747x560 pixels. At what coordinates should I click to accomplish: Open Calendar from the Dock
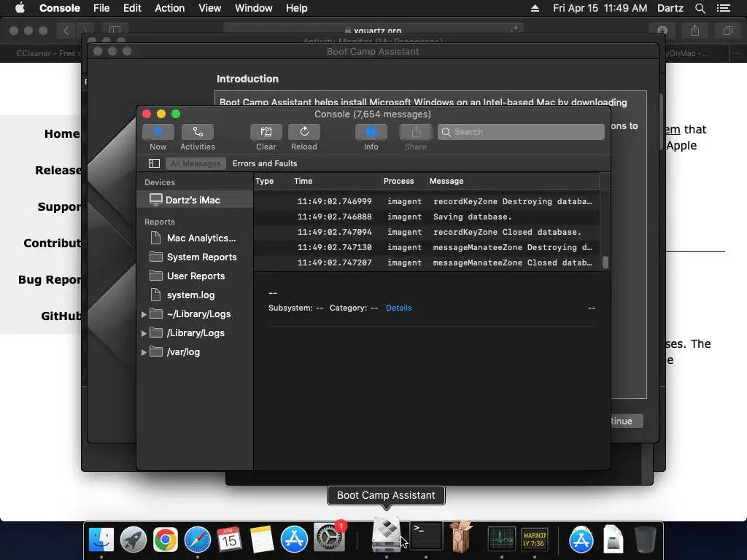click(x=230, y=540)
